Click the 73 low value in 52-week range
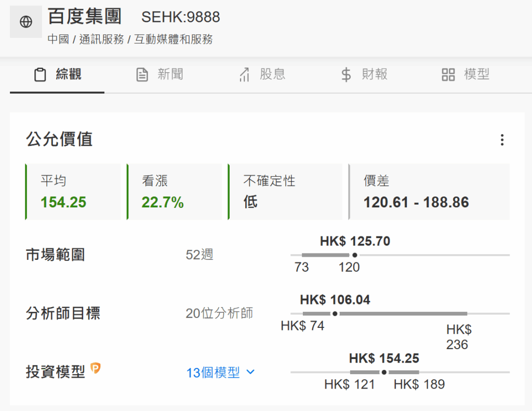532x411 pixels. coord(302,268)
